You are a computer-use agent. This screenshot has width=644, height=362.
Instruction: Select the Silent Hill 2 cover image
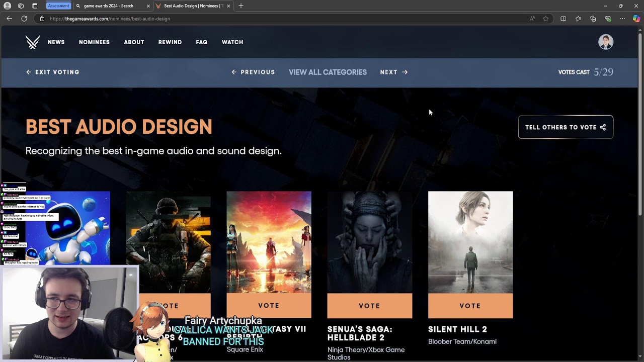pos(470,242)
